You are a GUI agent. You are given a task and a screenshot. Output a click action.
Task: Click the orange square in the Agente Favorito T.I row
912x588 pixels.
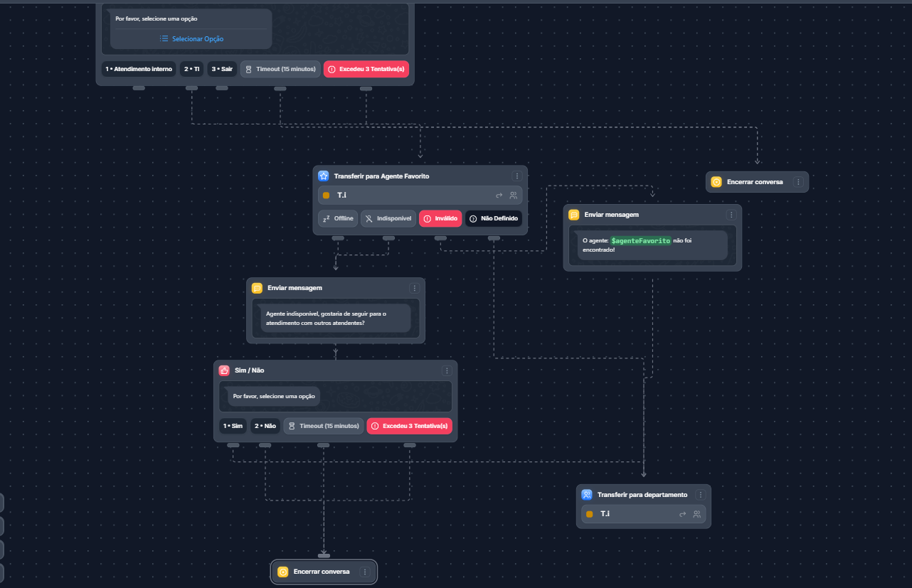326,195
